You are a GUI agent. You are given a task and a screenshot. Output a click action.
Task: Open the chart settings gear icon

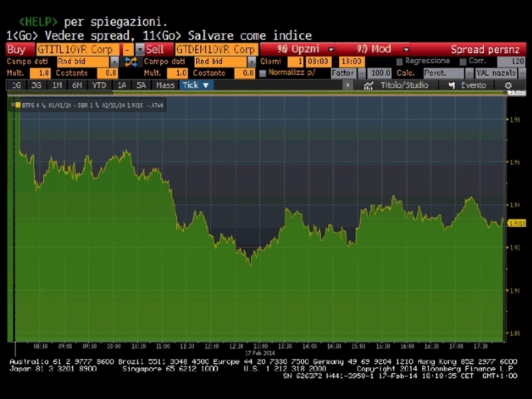click(x=508, y=85)
